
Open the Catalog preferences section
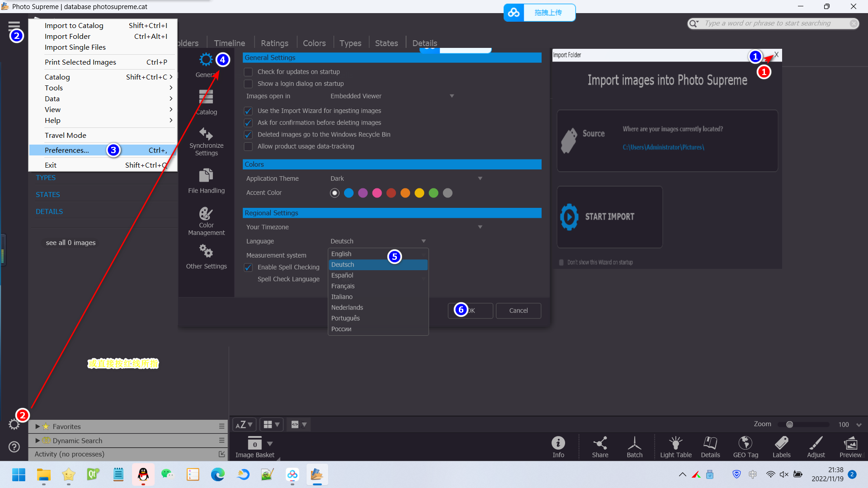(206, 103)
